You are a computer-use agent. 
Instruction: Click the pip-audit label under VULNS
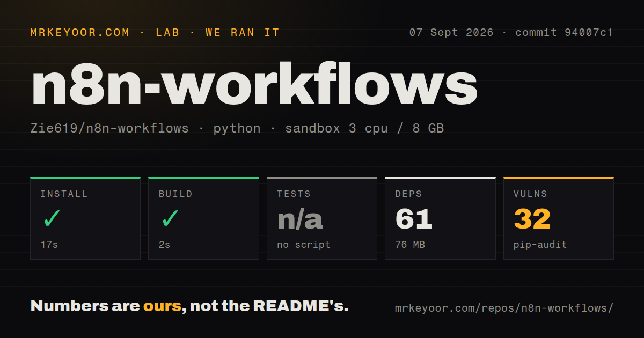click(540, 245)
